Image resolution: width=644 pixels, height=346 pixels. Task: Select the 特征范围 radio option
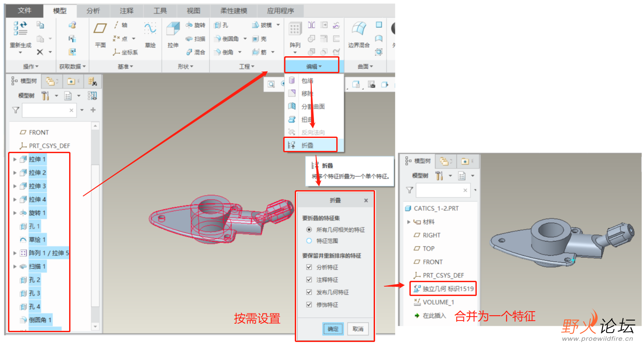309,241
